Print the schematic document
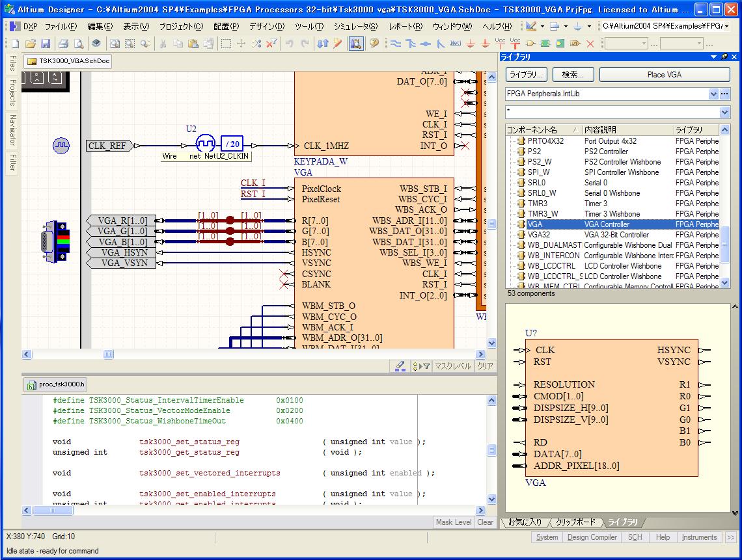742x560 pixels. [x=63, y=44]
